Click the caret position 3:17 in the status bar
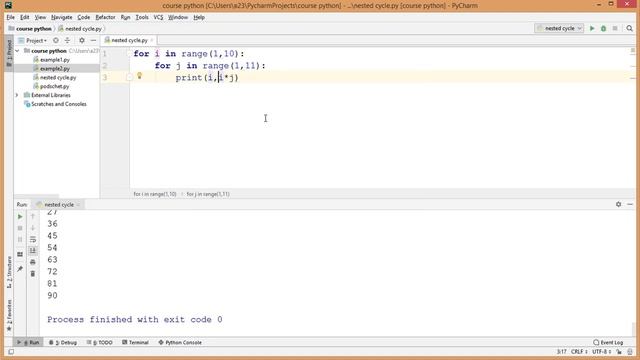This screenshot has height=360, width=640. [561, 351]
